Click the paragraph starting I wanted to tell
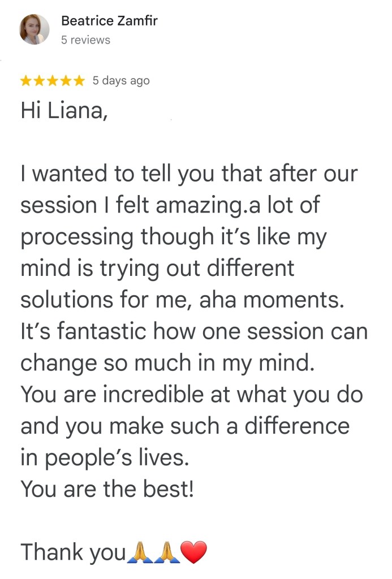 click(189, 174)
